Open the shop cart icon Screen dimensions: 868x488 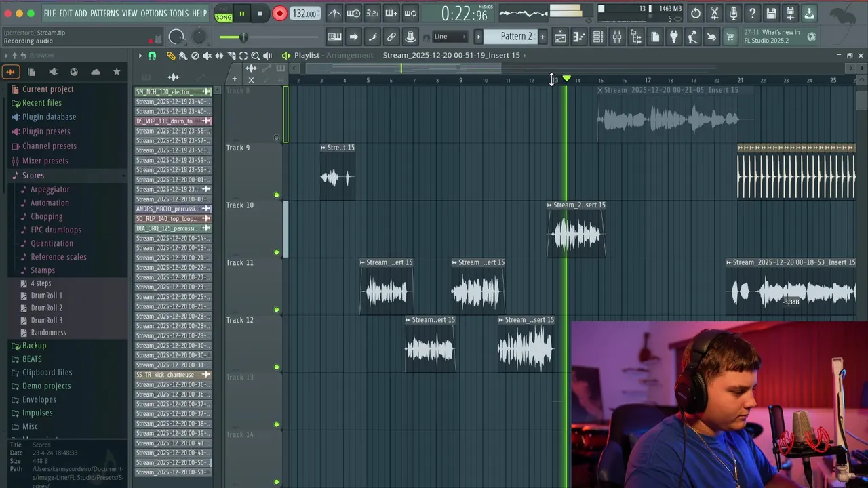[730, 37]
